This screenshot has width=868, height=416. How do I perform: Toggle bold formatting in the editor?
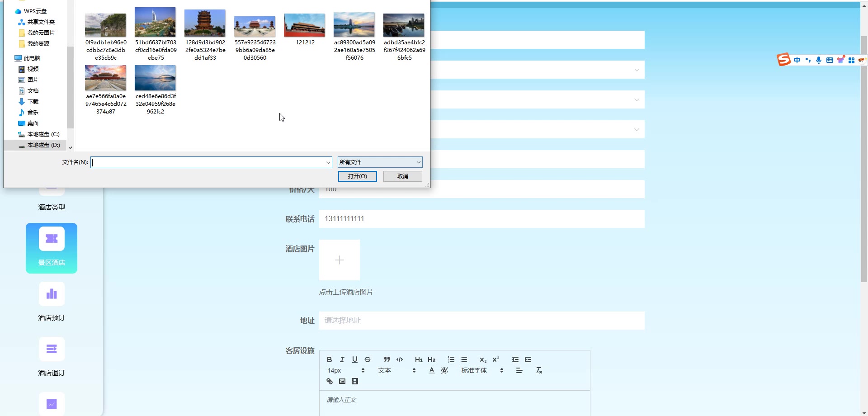330,359
